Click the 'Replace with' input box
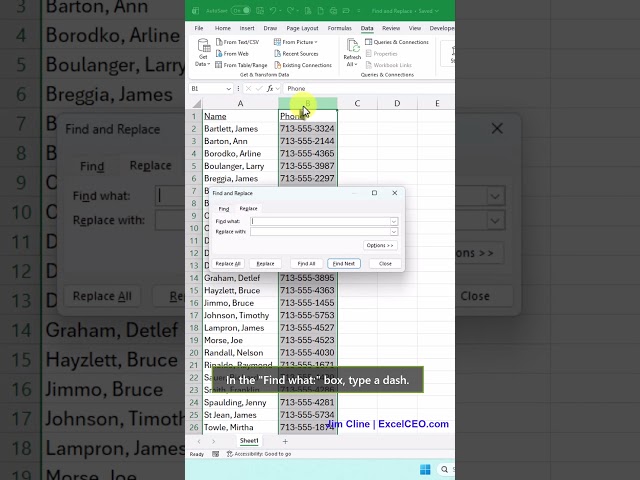This screenshot has width=640, height=480. [x=320, y=232]
